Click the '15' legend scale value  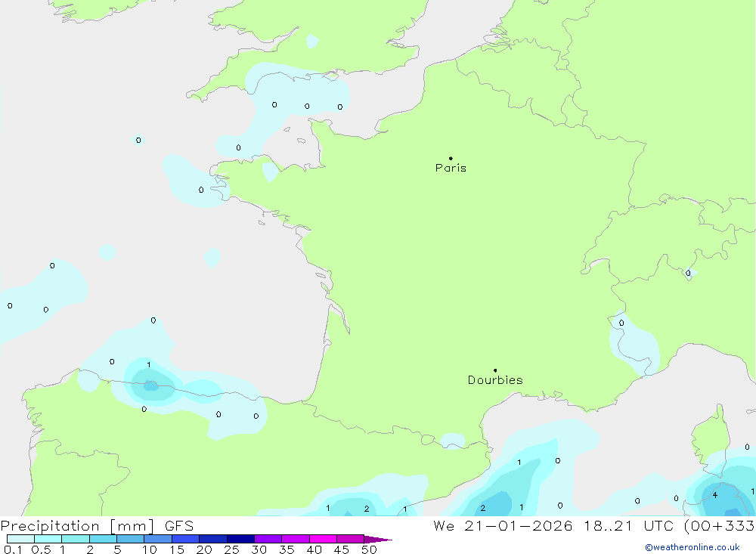click(177, 549)
